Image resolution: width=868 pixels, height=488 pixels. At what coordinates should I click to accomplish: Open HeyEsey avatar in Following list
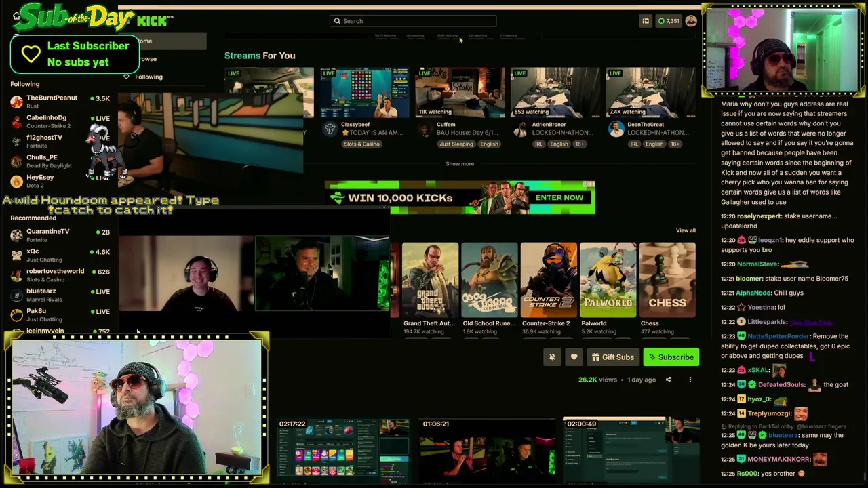pyautogui.click(x=16, y=181)
